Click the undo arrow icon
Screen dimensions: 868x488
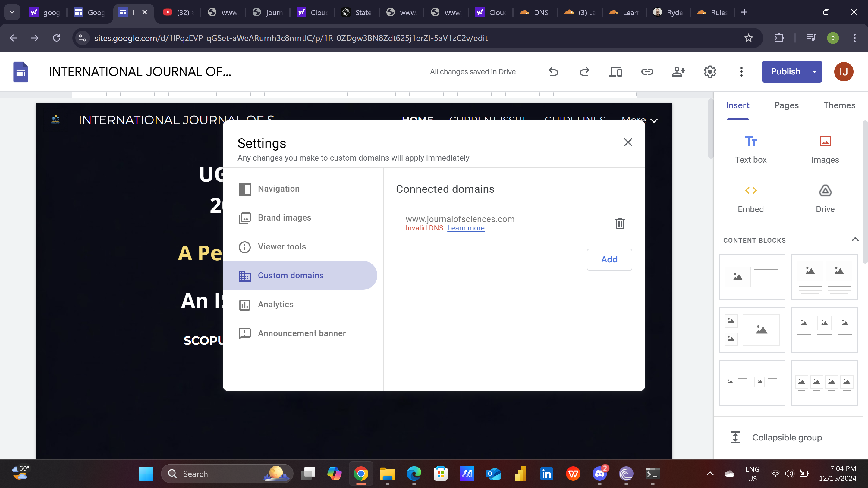point(553,72)
